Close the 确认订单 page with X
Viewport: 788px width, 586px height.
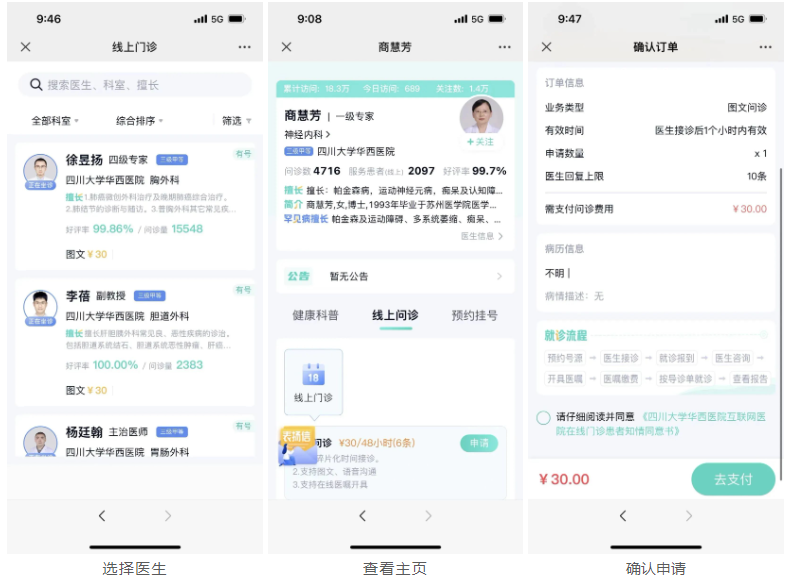coord(546,47)
